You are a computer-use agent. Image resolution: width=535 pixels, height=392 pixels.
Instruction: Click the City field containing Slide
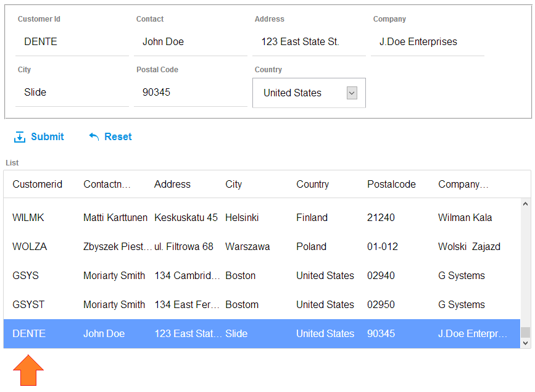72,92
